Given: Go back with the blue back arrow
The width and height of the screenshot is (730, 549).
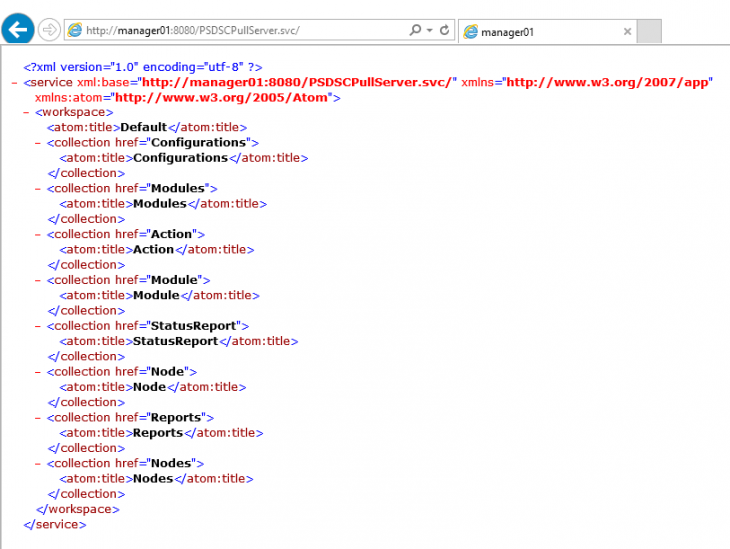Looking at the screenshot, I should (18, 29).
